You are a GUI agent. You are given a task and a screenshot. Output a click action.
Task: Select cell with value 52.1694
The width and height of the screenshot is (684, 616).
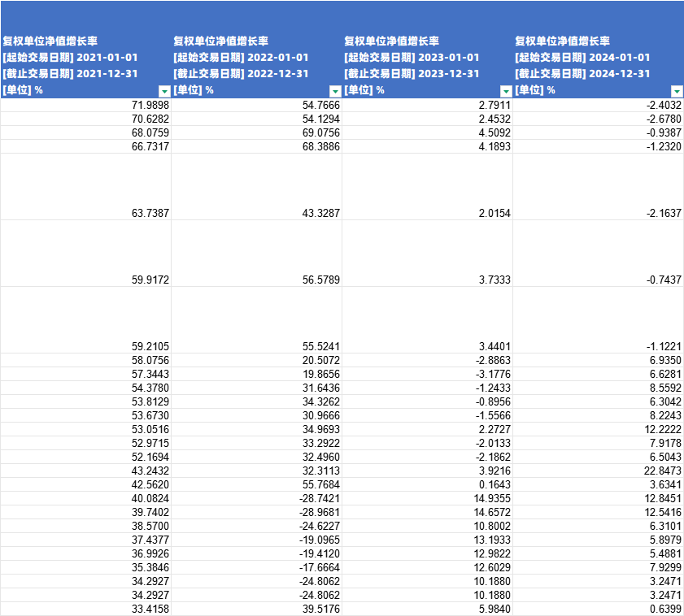pos(86,457)
